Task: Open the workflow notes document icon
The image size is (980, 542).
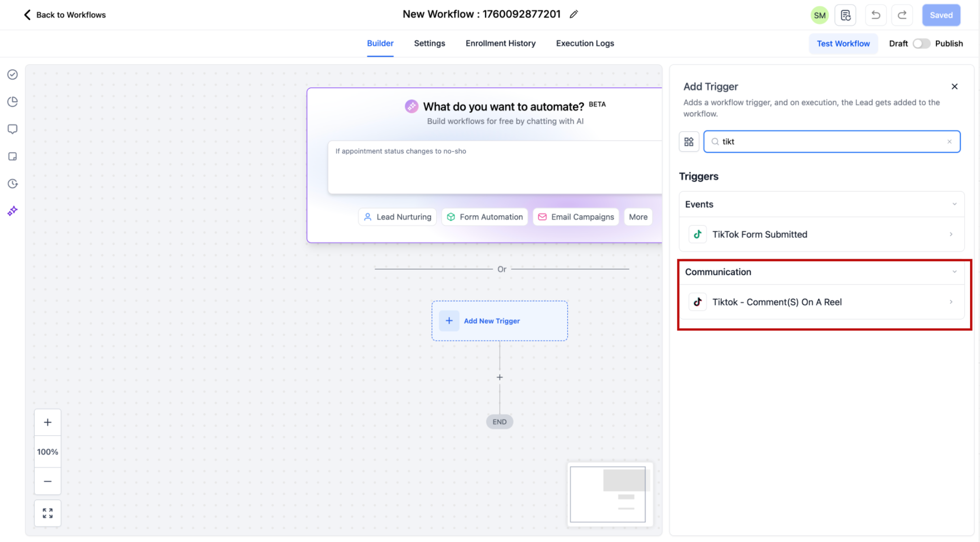Action: [845, 15]
